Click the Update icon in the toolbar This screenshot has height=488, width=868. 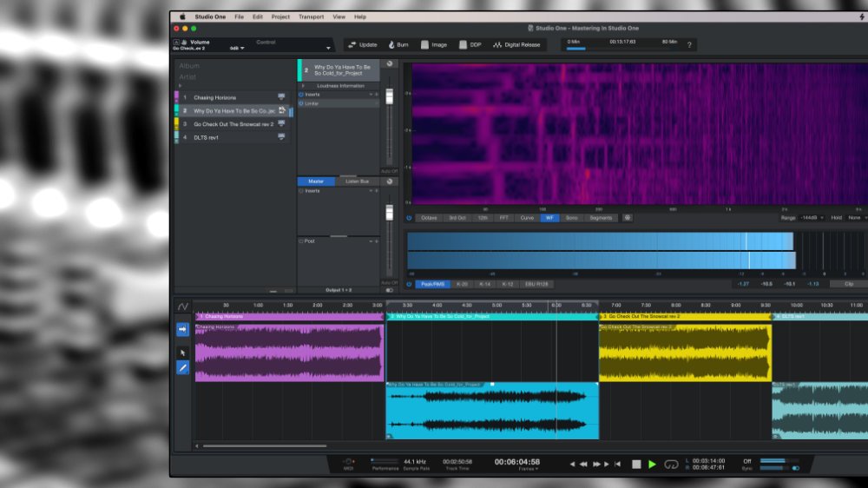pyautogui.click(x=352, y=45)
